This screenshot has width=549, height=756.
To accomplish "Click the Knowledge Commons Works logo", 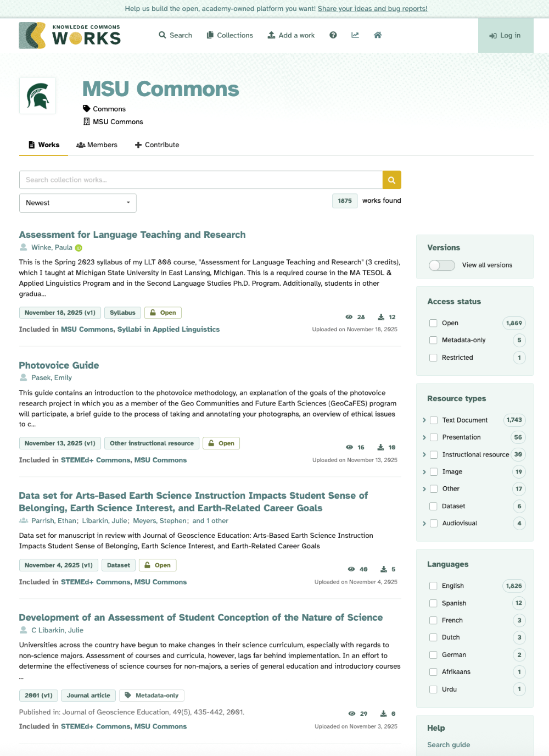I will click(70, 35).
